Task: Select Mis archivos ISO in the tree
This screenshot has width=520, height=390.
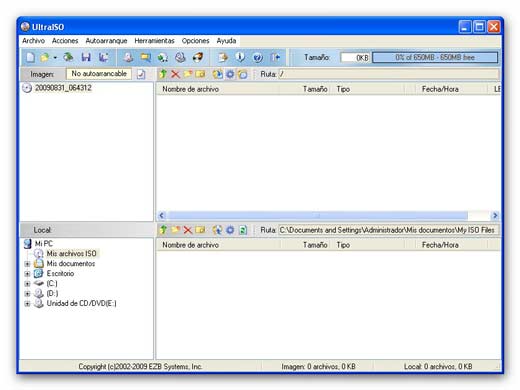Action: [x=71, y=254]
